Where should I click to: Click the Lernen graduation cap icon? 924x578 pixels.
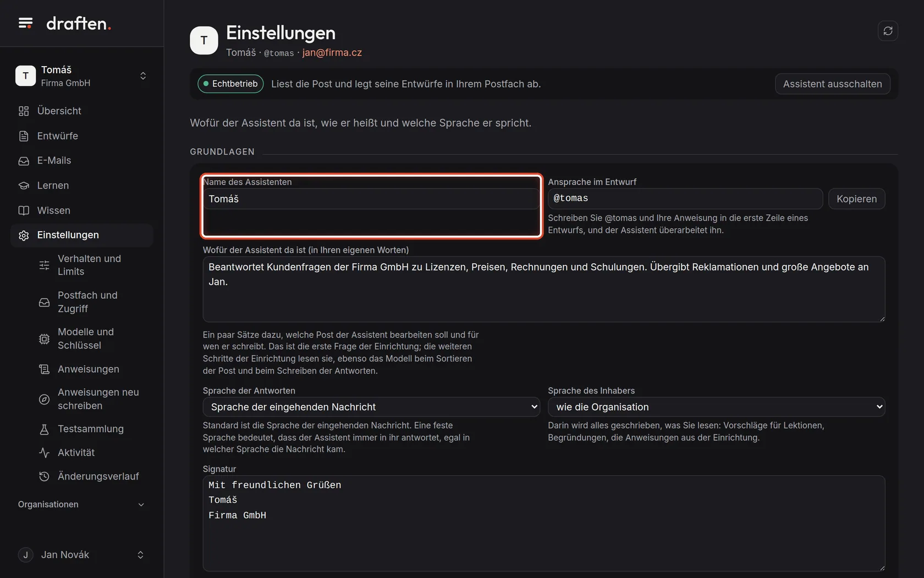[24, 186]
